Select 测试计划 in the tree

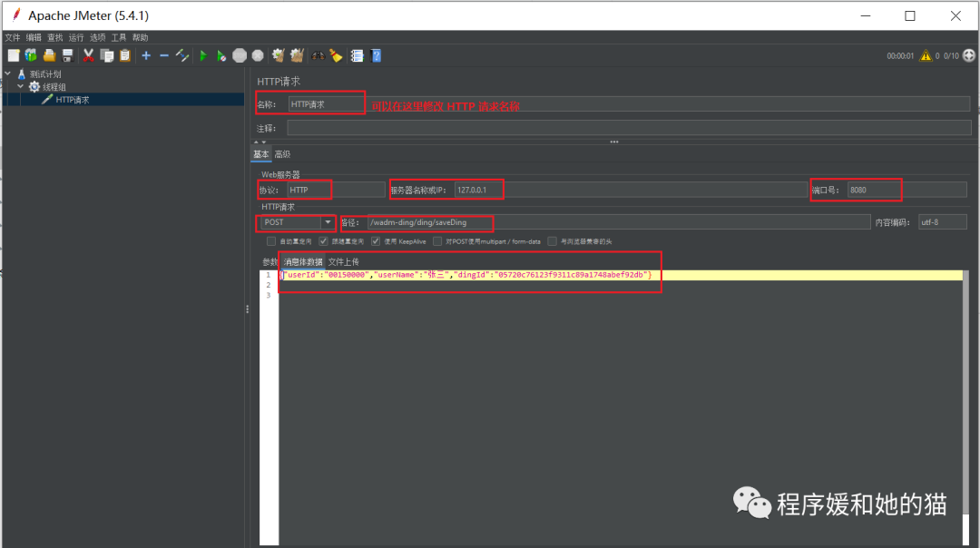pyautogui.click(x=45, y=74)
